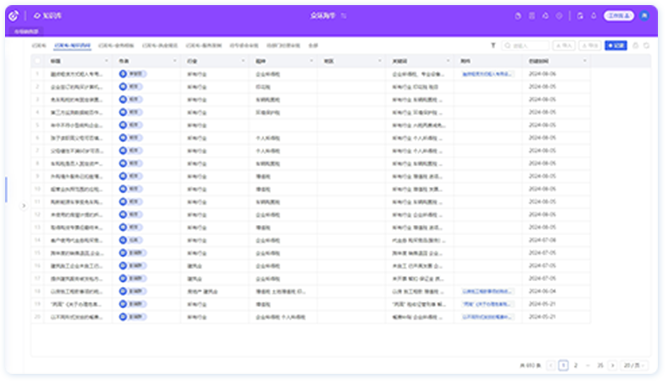This screenshot has height=381, width=665.
Task: Open the fifth column header's dropdown arrow
Action: (x=380, y=61)
